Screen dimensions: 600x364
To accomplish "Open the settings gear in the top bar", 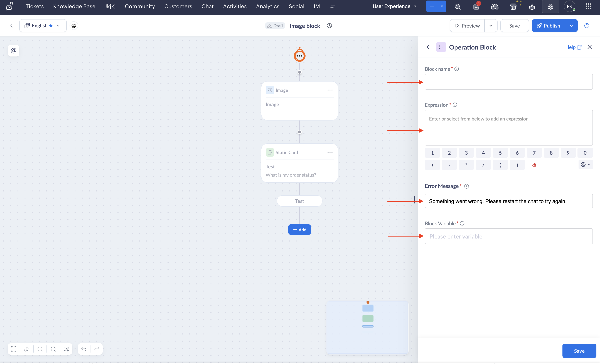I will [550, 7].
